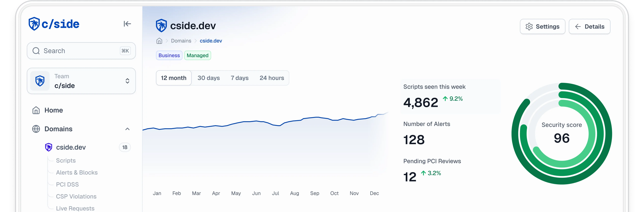The width and height of the screenshot is (644, 212).
Task: Click the Scripts seen this week label
Action: click(434, 87)
